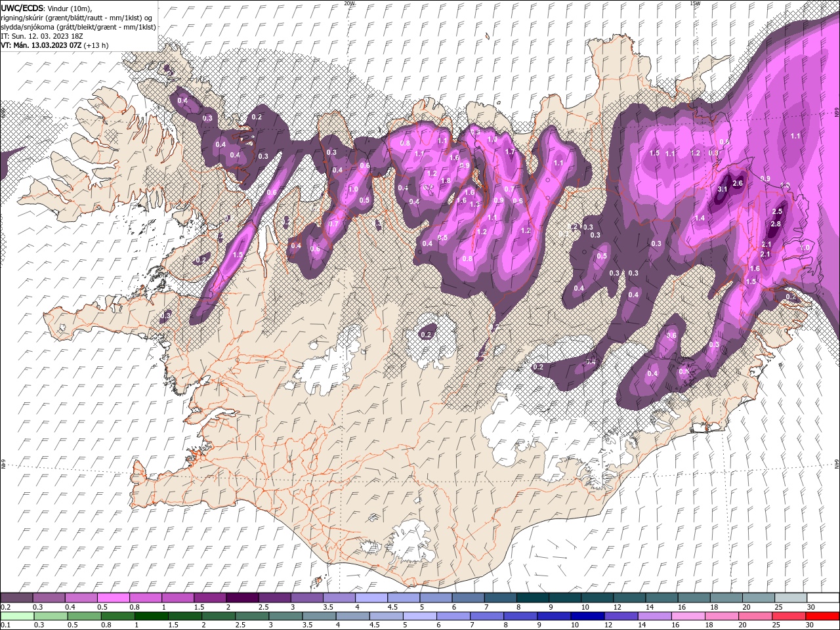Viewport: 840px width, 630px height.
Task: Pick the snow legend swatch starting at 0.2
Action: tap(16, 598)
